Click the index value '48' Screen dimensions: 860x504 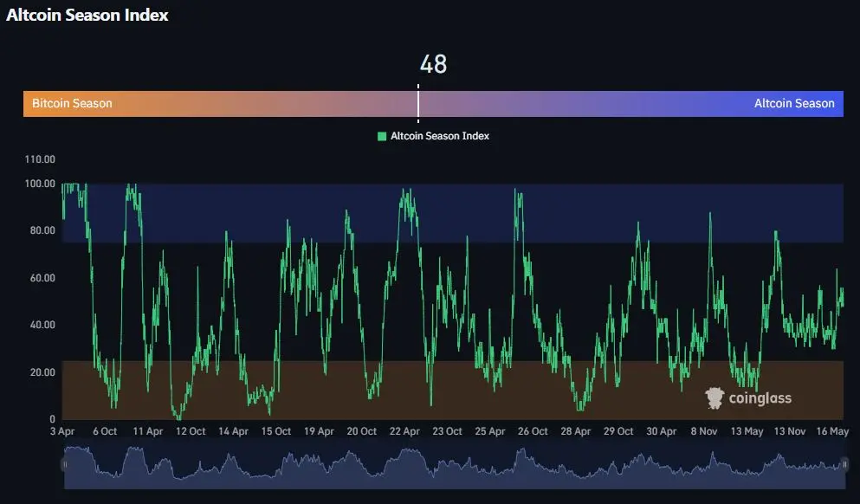[x=433, y=64]
